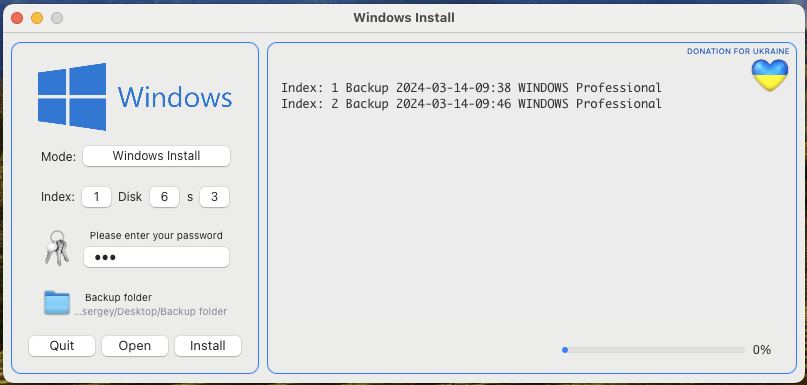Click the keychain keys icon
This screenshot has height=385, width=807.
point(57,248)
